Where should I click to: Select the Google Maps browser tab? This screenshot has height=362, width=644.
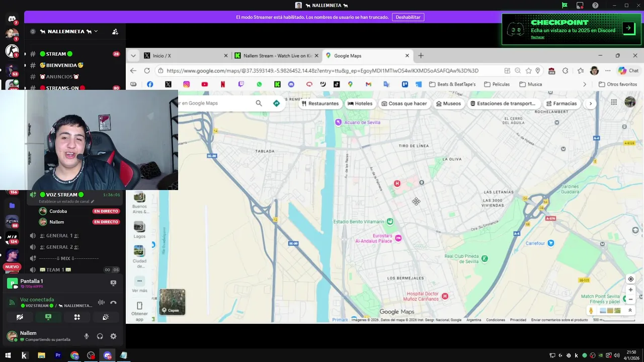coord(367,56)
